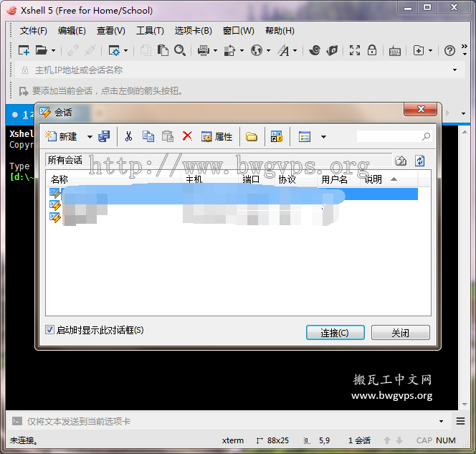Toggle 启动时显示此对话框 checkbox

coord(49,330)
